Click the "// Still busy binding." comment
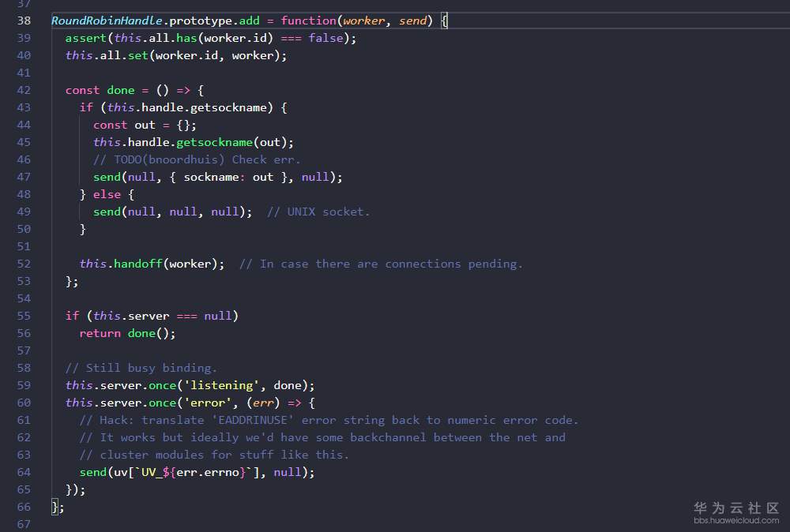The width and height of the screenshot is (790, 532). click(141, 368)
